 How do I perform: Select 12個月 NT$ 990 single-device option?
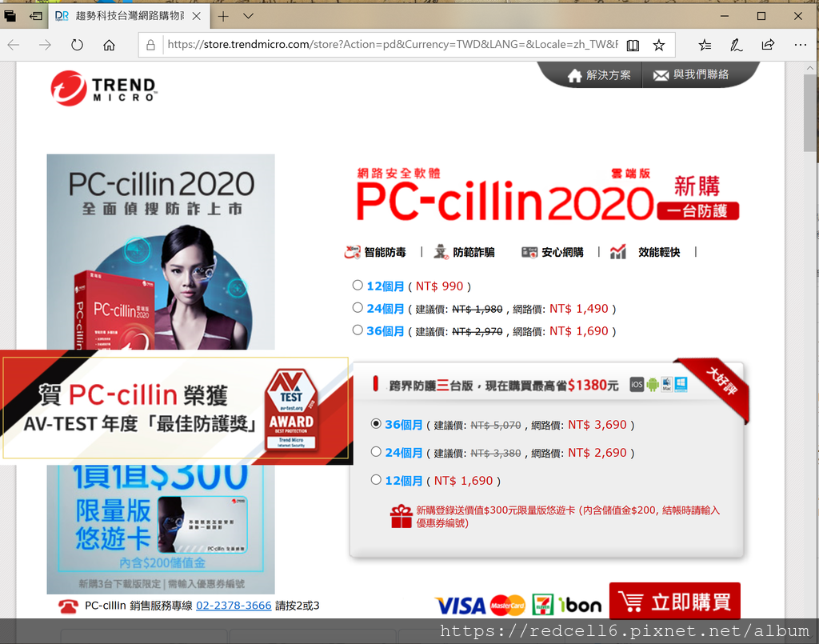pos(358,285)
